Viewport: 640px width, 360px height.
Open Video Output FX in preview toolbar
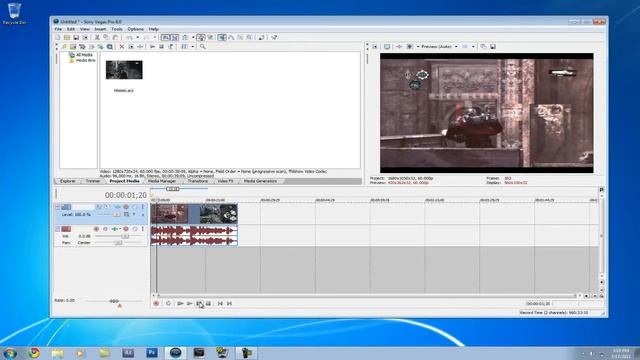click(x=399, y=47)
